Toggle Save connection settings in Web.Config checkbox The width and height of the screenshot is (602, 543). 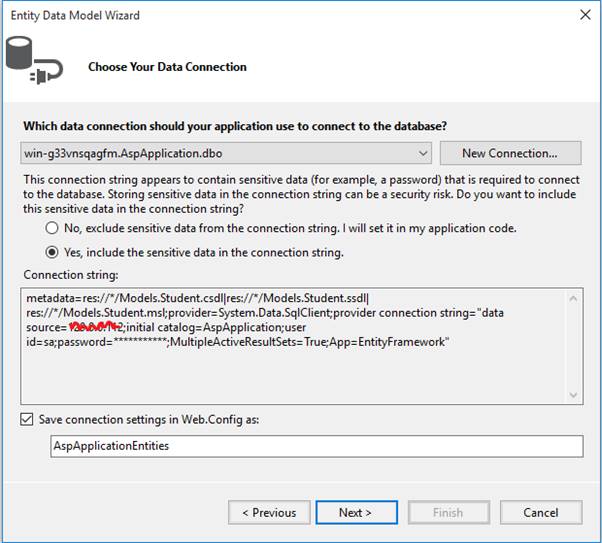(x=27, y=419)
